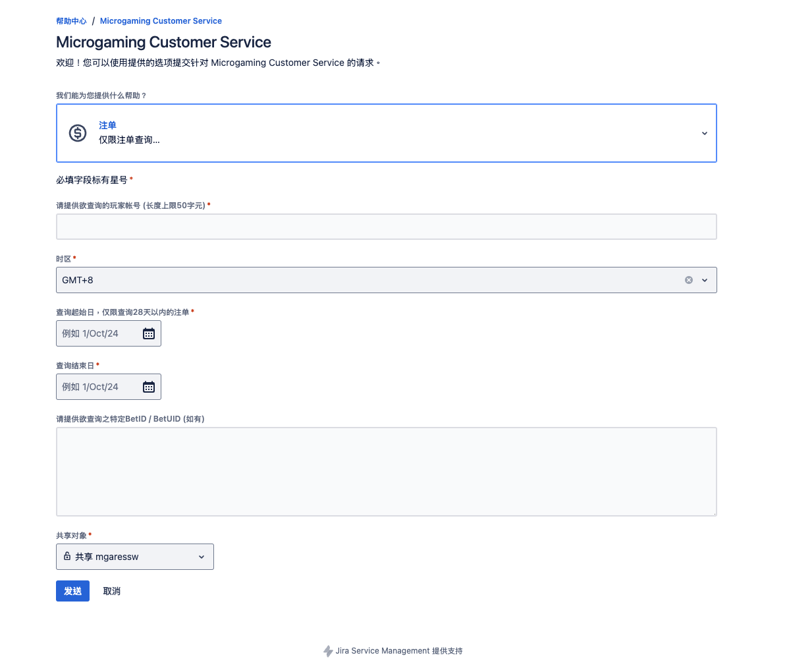This screenshot has height=672, width=787.
Task: Focus the 玩家帐号 player account input field
Action: (386, 227)
